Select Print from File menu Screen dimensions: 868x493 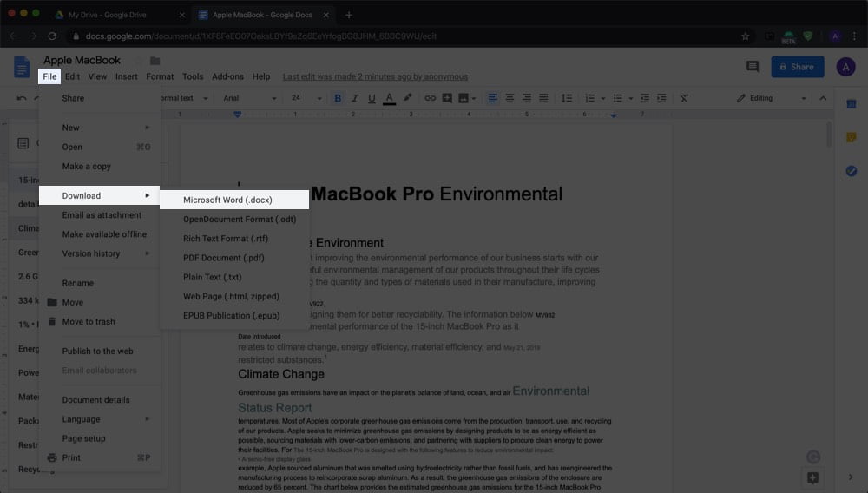[100, 457]
